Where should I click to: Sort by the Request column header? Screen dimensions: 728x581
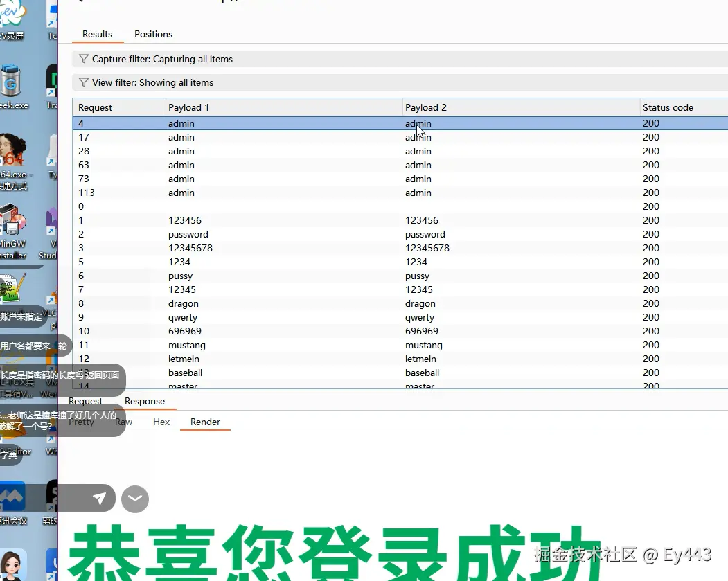click(119, 107)
